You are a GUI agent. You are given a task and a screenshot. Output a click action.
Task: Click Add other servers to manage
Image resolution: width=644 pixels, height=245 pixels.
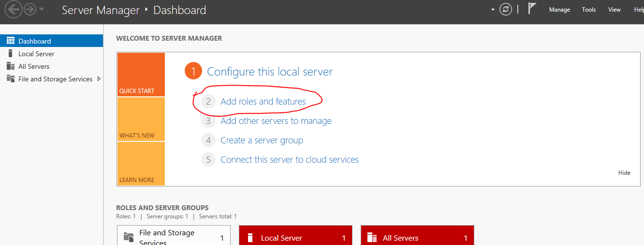coord(276,121)
